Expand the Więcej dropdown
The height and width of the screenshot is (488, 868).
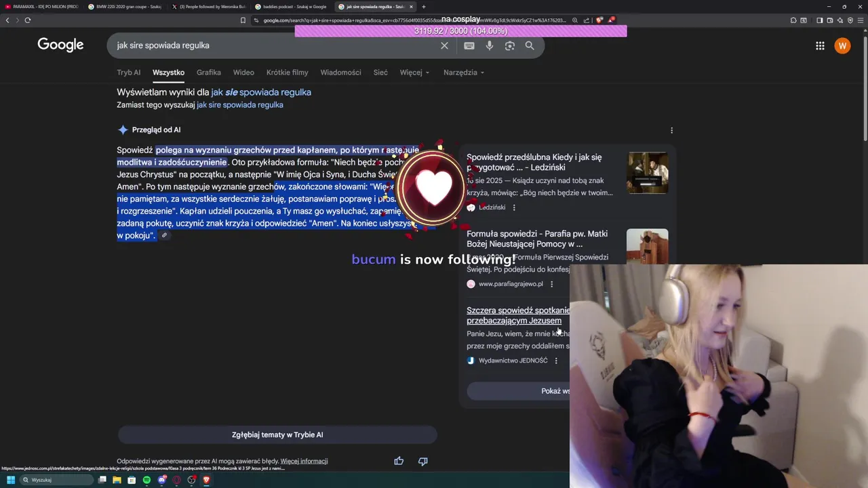pos(414,73)
